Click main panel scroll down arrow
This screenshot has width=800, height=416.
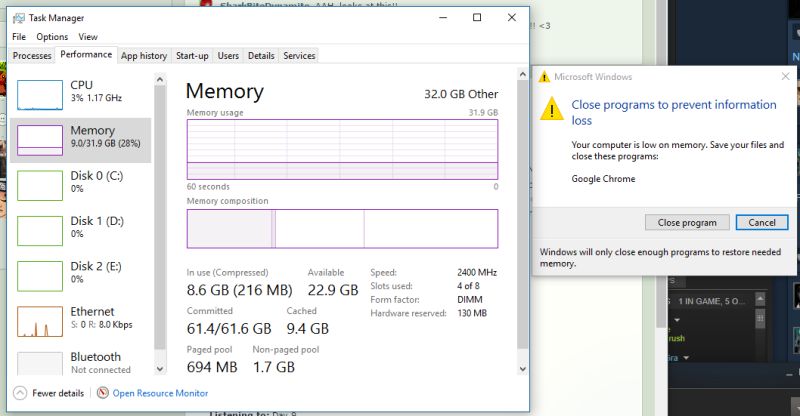(522, 369)
